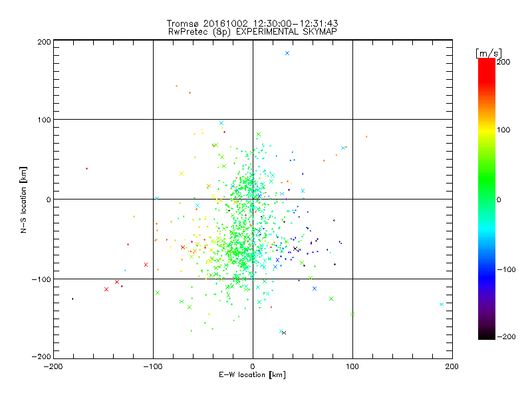The image size is (532, 399).
Task: Click the '-100' tick label on N-S axis
Action: coord(41,279)
